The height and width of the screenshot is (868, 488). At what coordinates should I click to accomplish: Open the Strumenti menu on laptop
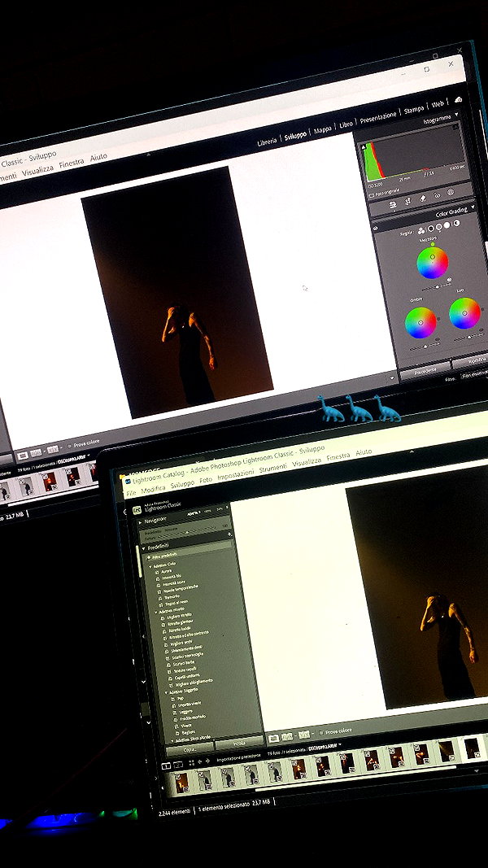coord(272,468)
